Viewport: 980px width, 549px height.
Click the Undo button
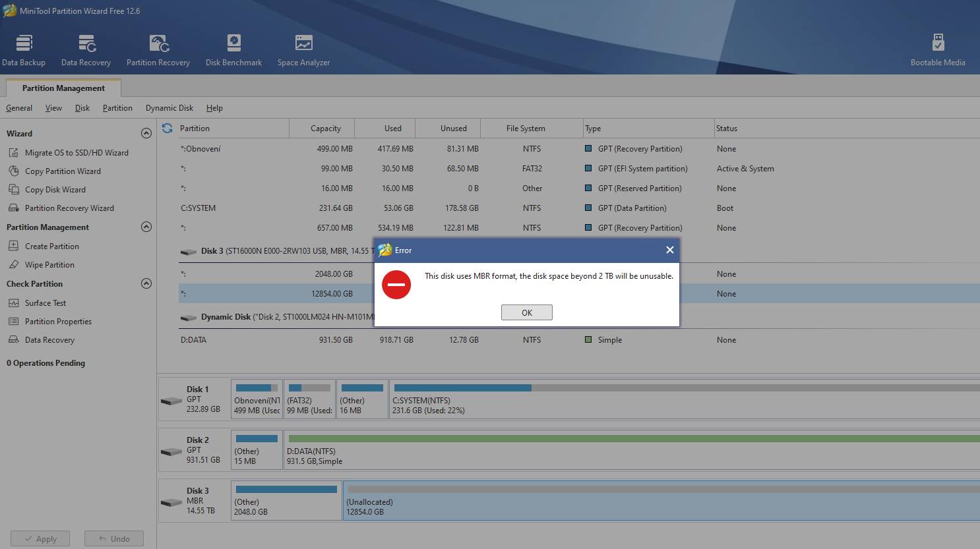(x=114, y=538)
